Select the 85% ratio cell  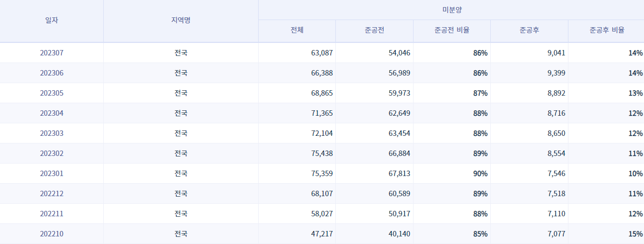452,234
